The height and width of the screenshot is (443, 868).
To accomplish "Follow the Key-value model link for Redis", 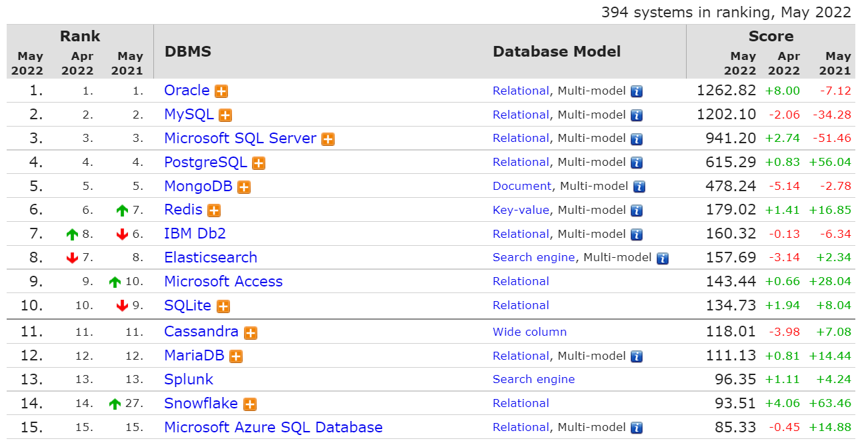I will (x=521, y=211).
